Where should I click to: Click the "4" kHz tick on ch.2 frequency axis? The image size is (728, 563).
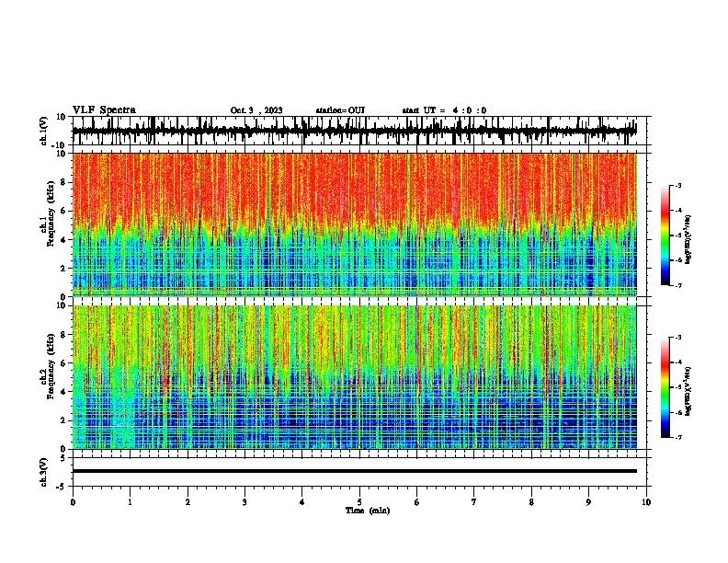[x=64, y=392]
